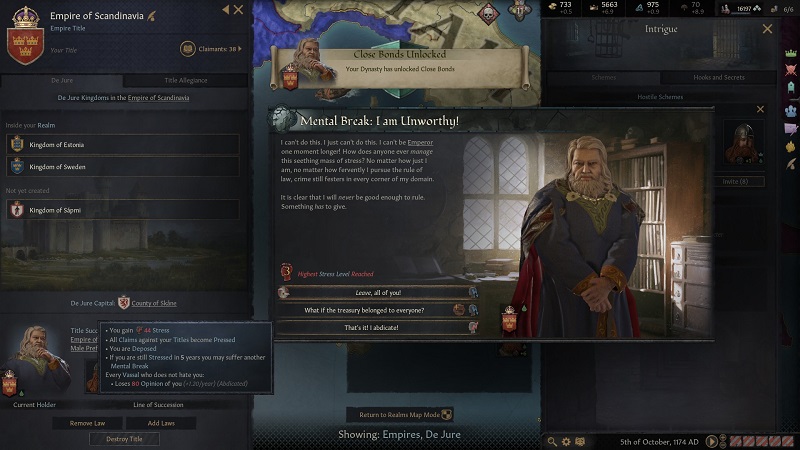
Task: Open the Realm crown icon in sidebar
Action: [x=790, y=54]
